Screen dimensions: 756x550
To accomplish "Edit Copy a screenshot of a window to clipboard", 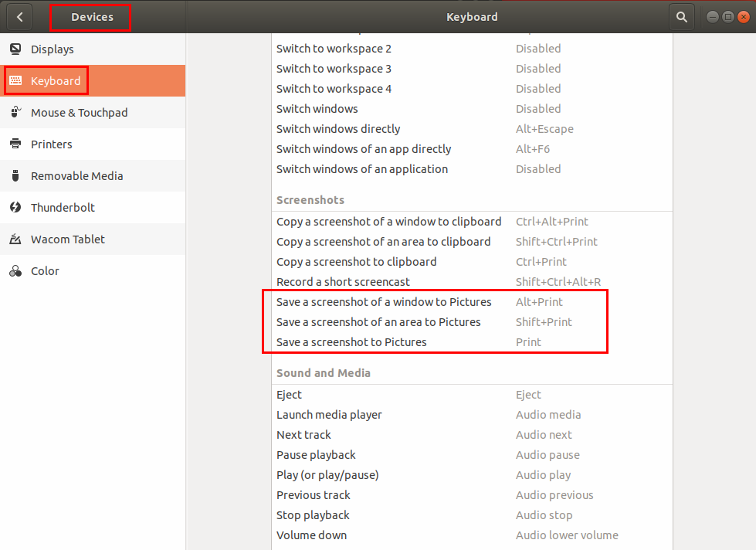I will pyautogui.click(x=472, y=222).
